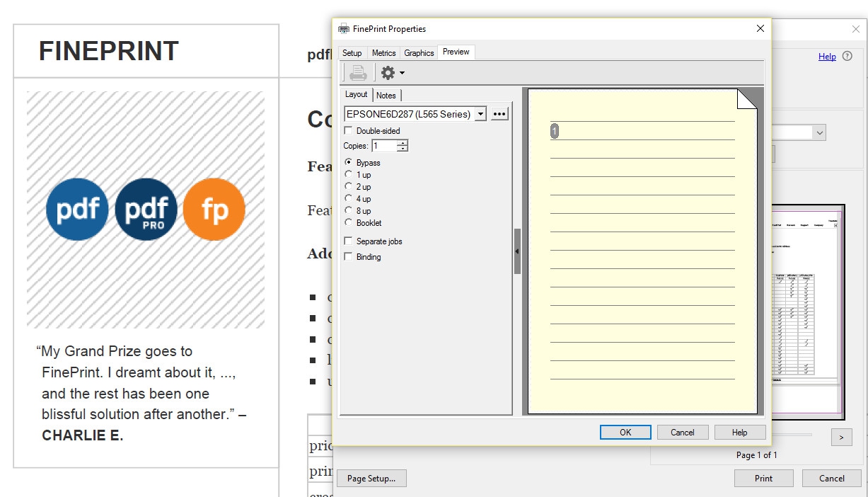
Task: Select the Bypass radio button
Action: click(x=348, y=162)
